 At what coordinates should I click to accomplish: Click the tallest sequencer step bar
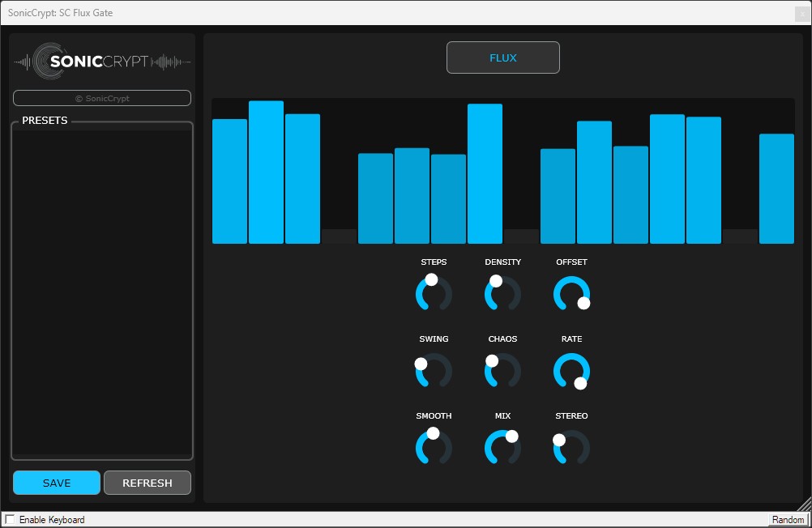tap(265, 170)
